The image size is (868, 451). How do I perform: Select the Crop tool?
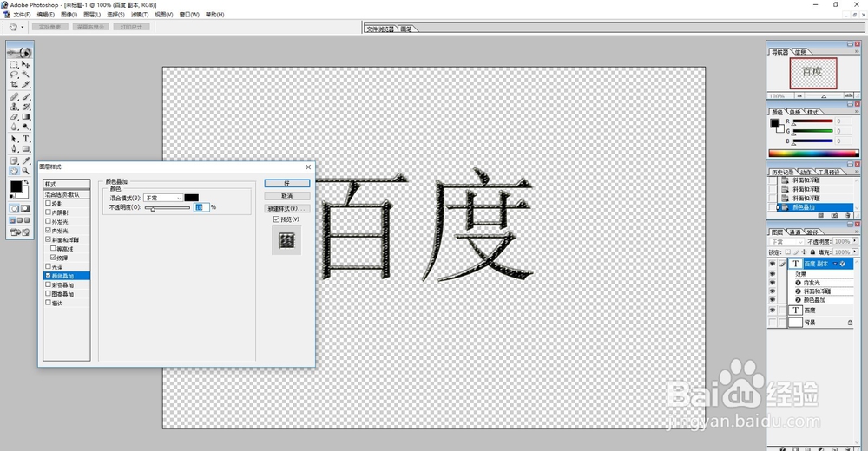pos(15,84)
